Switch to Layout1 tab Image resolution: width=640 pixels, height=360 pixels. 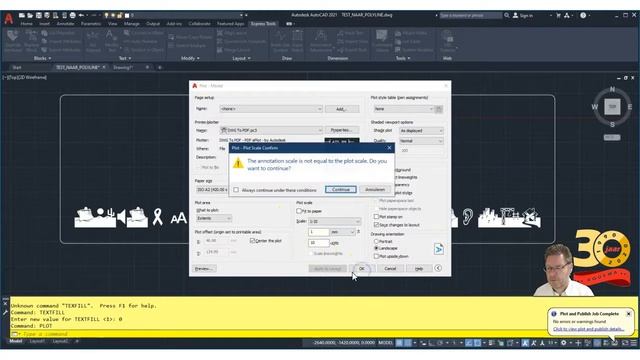point(37,341)
